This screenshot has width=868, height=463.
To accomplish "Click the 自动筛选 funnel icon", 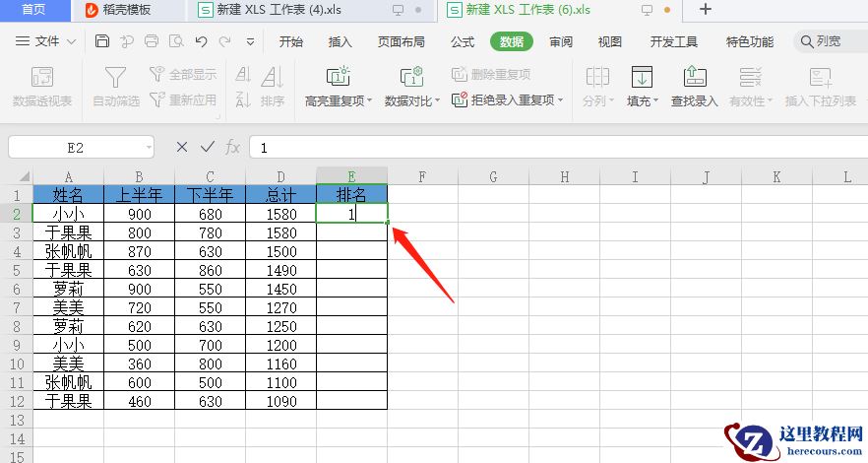I will click(x=115, y=78).
